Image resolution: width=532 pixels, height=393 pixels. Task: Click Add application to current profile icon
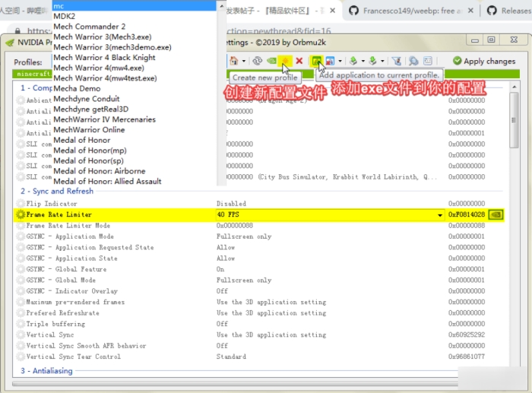[x=317, y=61]
